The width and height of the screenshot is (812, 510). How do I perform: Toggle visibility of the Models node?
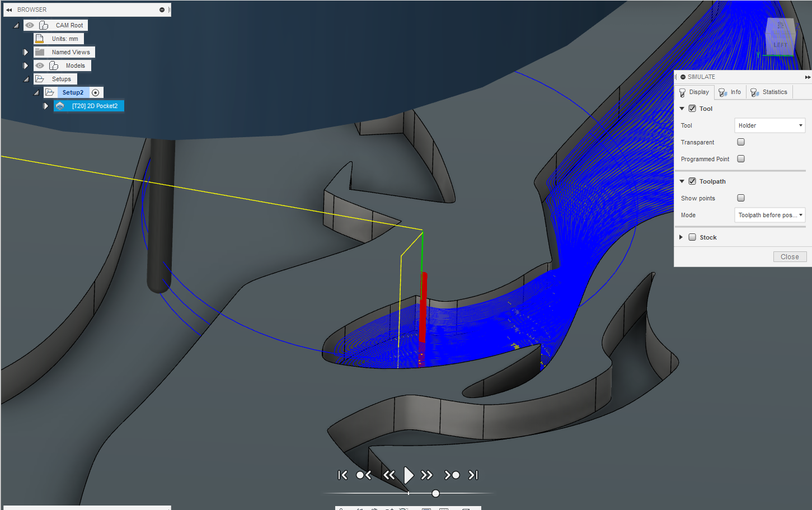point(39,65)
